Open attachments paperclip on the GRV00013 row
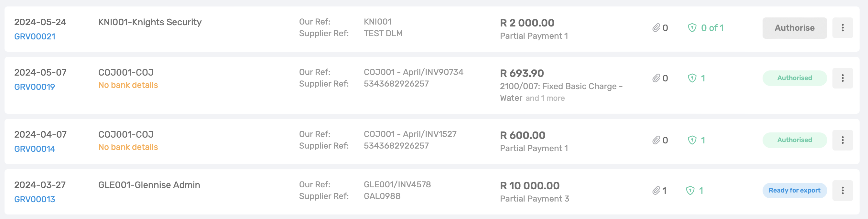 656,191
